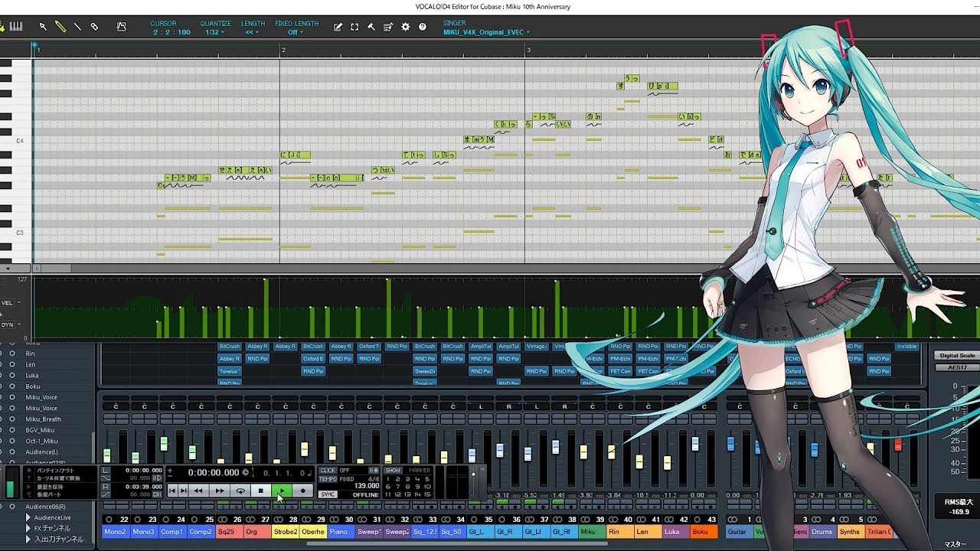Select the pencil draw tool
Image resolution: width=980 pixels, height=551 pixels.
tap(60, 27)
